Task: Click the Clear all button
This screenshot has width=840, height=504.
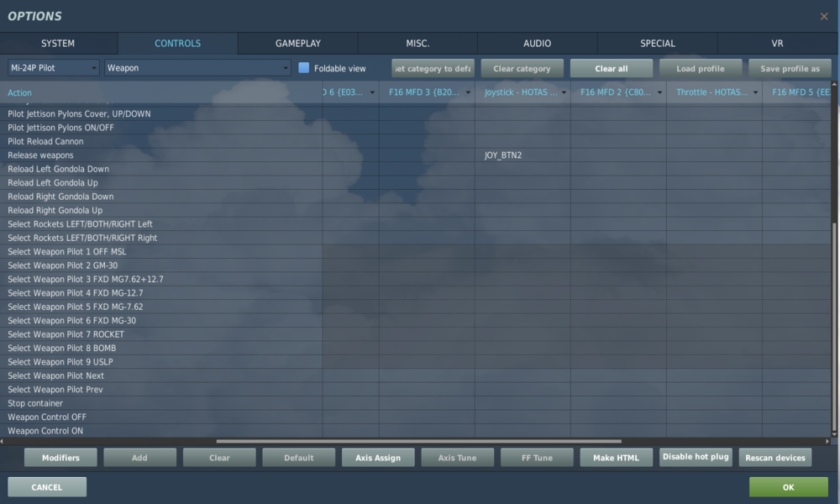Action: [612, 69]
